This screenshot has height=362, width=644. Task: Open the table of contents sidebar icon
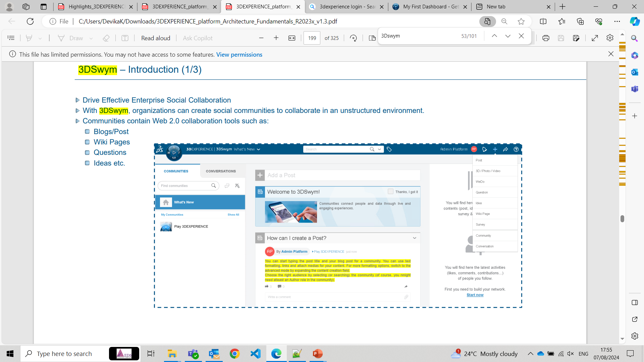11,38
